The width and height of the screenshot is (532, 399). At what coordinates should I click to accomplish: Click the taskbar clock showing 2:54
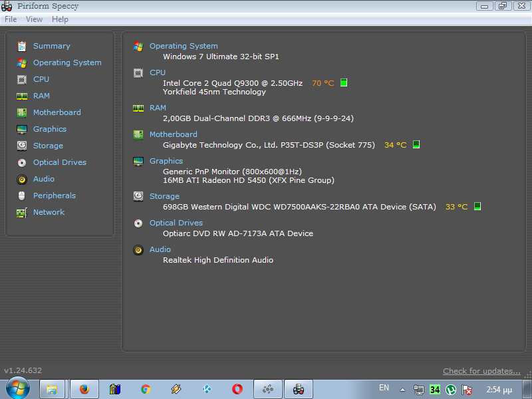[x=499, y=390]
